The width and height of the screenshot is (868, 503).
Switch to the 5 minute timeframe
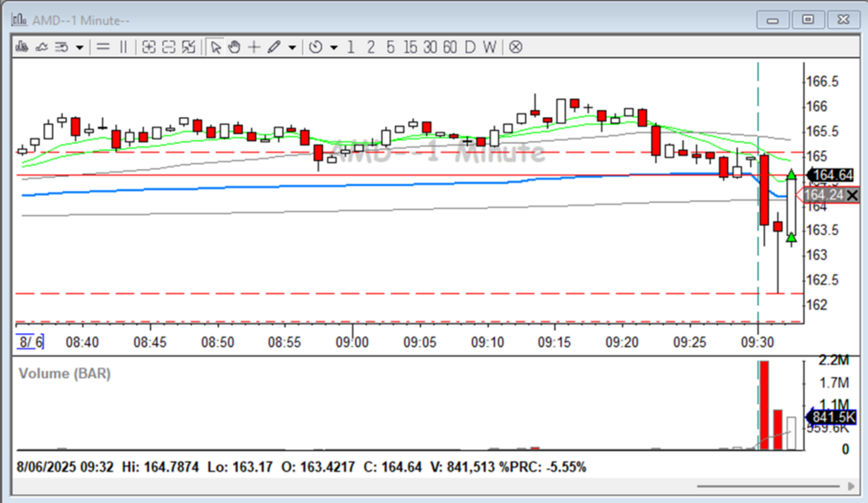(391, 47)
